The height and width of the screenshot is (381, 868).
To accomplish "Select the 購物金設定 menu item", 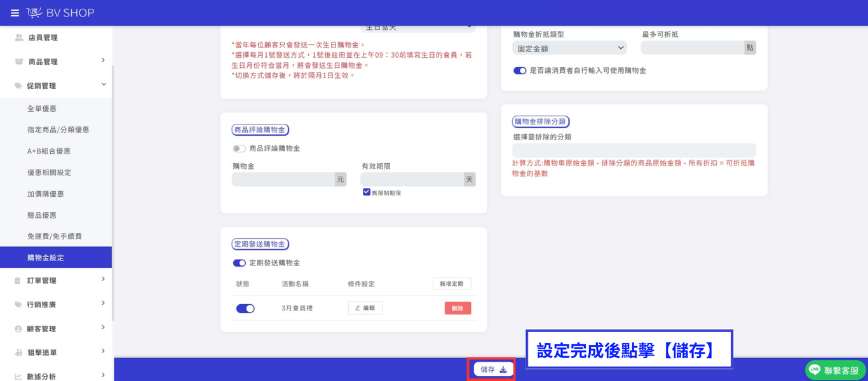I will pyautogui.click(x=56, y=258).
